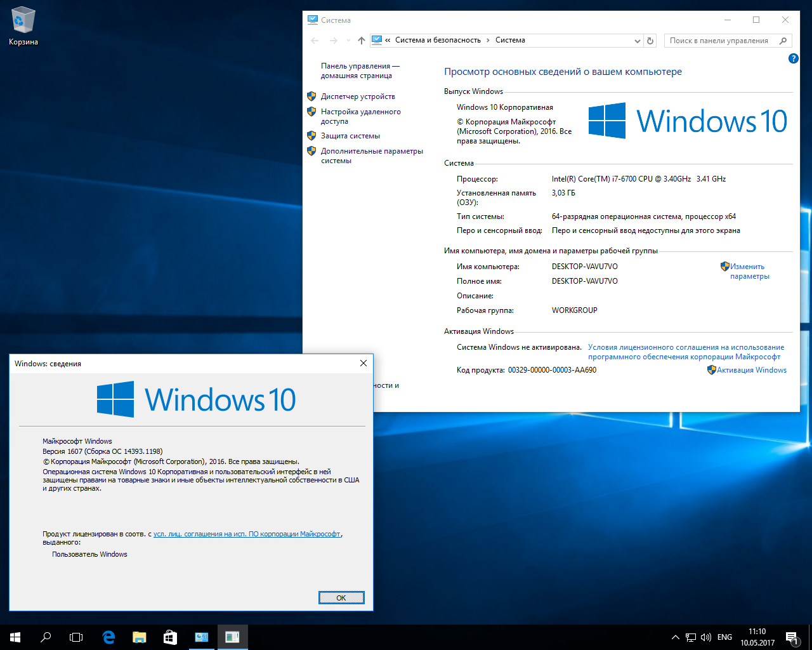Refresh the Control Panel view
Image resolution: width=812 pixels, height=650 pixels.
(650, 41)
